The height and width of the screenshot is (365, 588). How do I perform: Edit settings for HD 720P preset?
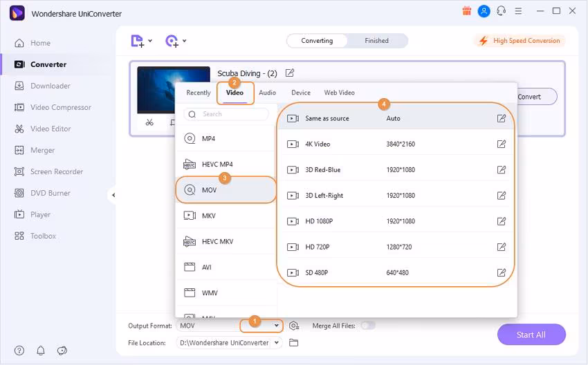pos(502,247)
